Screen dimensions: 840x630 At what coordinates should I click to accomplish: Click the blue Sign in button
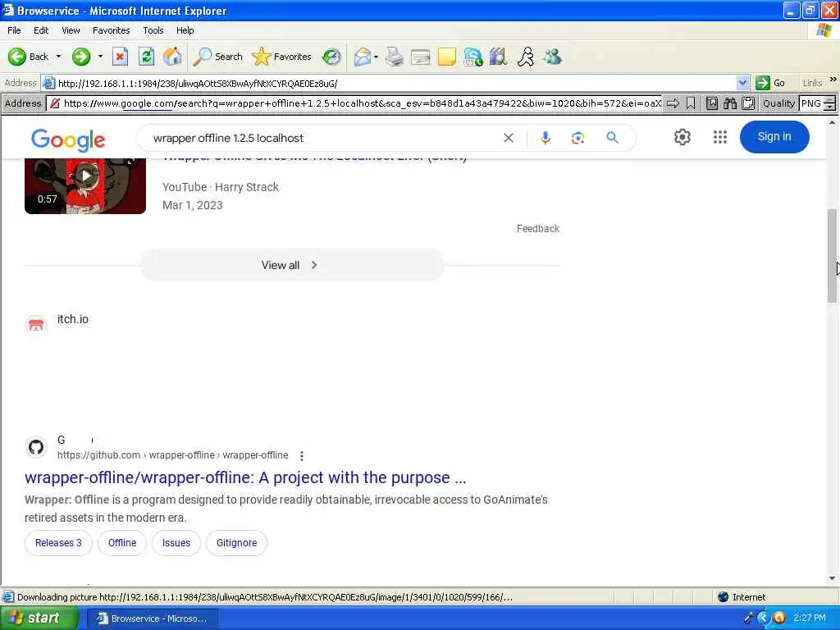point(774,137)
